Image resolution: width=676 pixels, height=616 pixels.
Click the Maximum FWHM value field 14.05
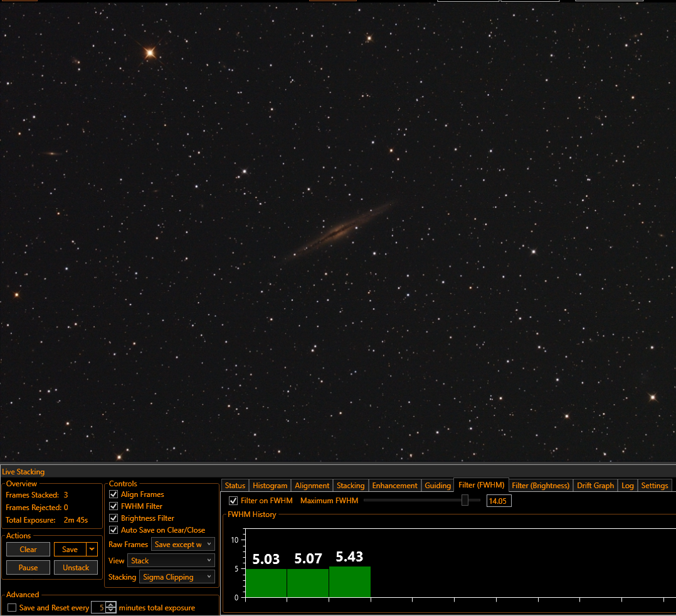(x=499, y=501)
